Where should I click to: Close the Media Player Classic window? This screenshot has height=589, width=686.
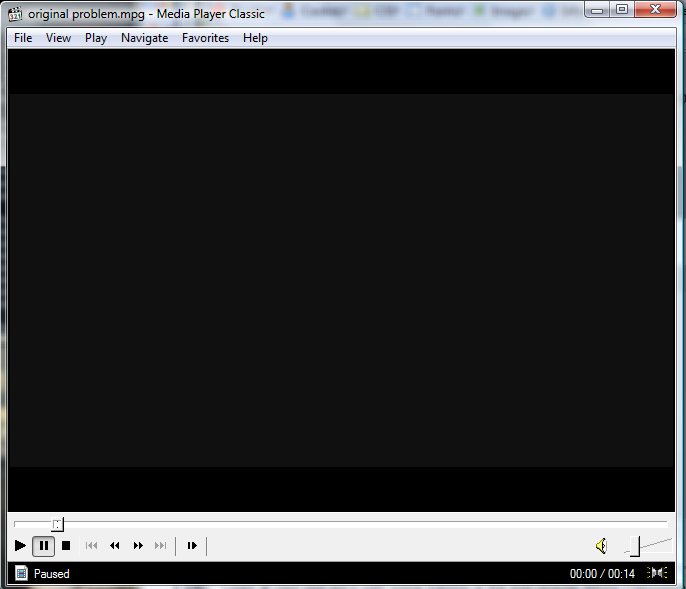point(655,10)
